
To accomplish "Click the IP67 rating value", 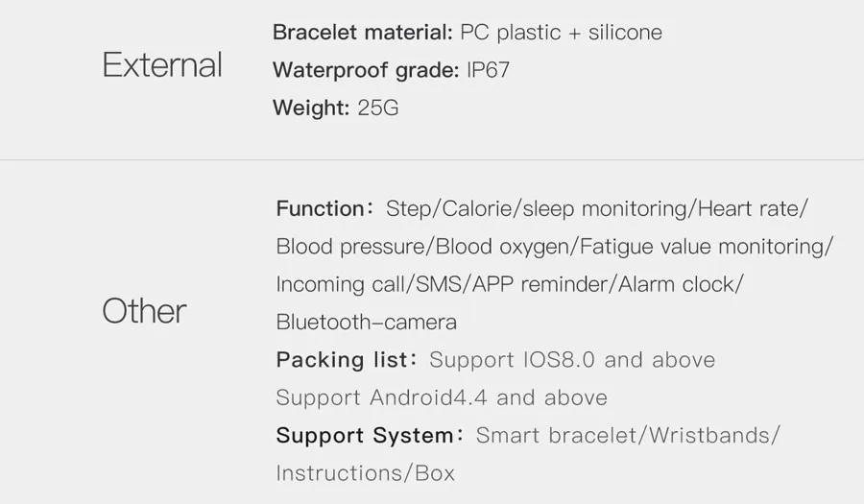I will (489, 70).
